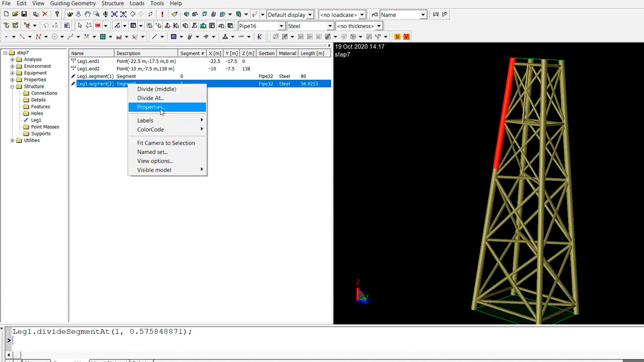The height and width of the screenshot is (362, 644).
Task: Choose Divide At... from context menu
Action: coord(150,98)
